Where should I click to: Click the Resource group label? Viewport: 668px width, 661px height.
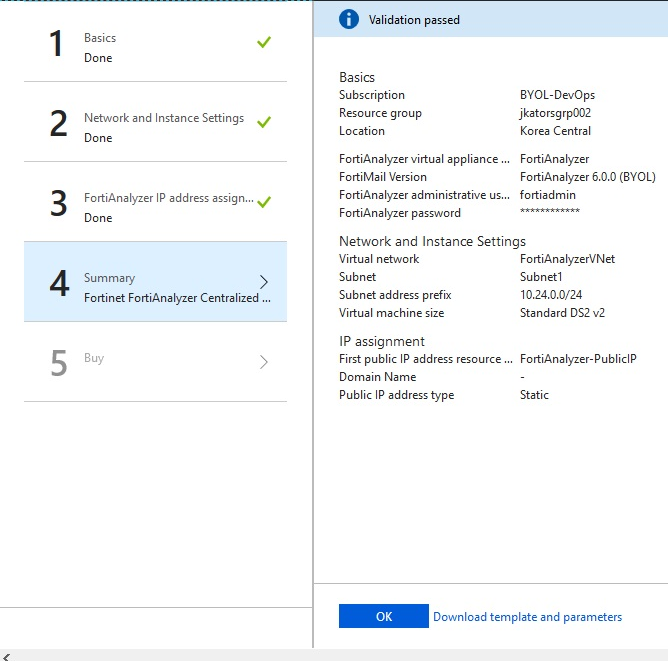coord(380,113)
